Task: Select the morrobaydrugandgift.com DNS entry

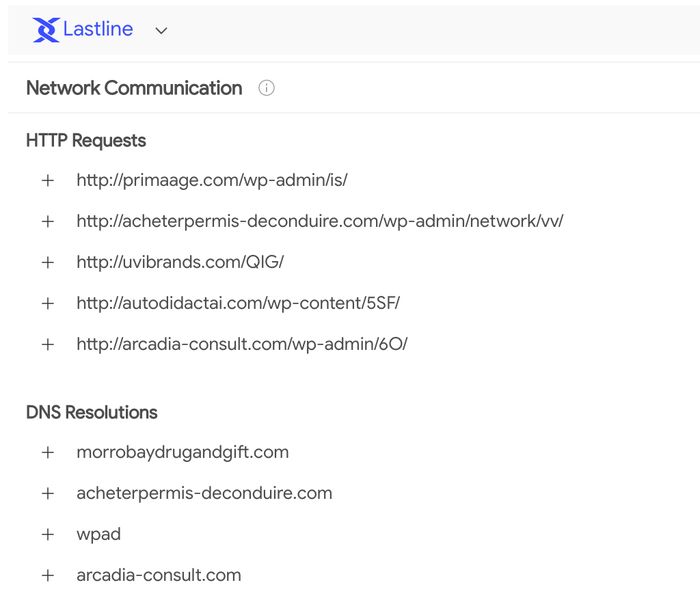Action: (x=183, y=452)
